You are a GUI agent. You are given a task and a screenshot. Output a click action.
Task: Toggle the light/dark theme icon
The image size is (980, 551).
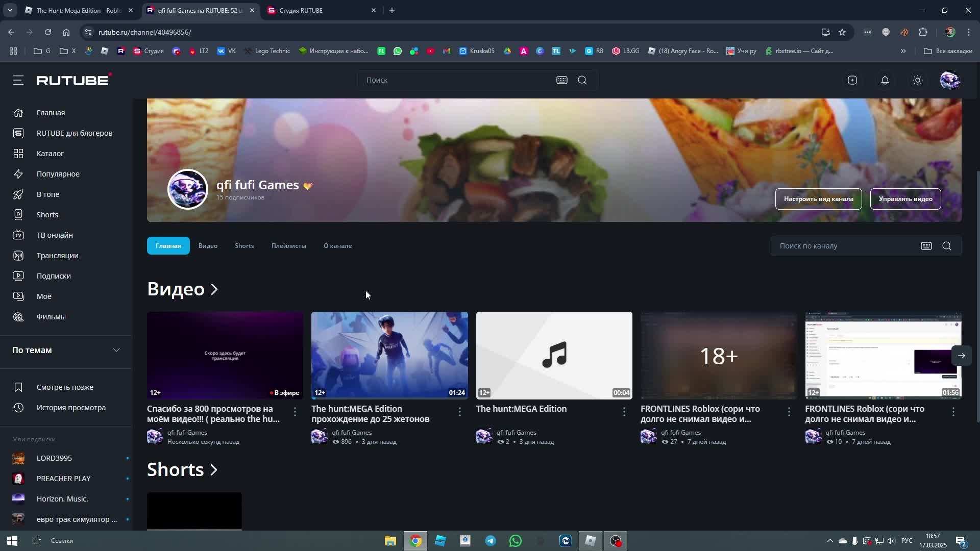point(918,80)
